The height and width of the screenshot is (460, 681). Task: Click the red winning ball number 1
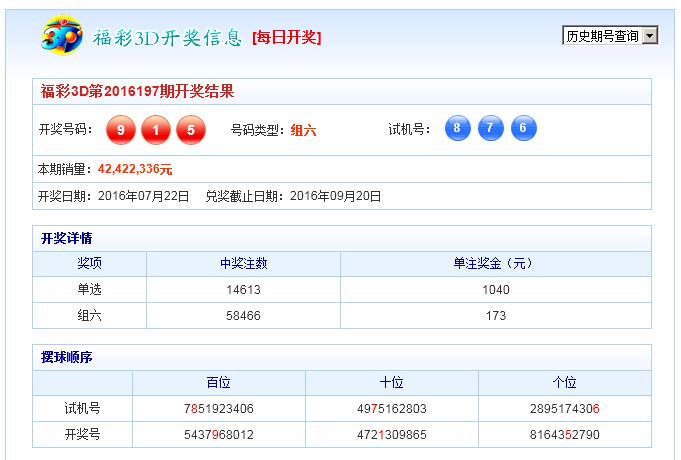tap(156, 130)
